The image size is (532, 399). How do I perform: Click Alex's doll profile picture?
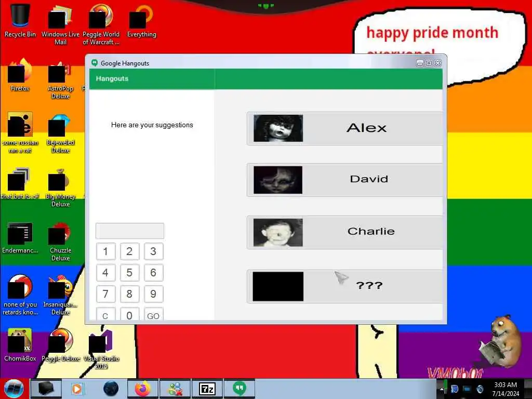(278, 128)
